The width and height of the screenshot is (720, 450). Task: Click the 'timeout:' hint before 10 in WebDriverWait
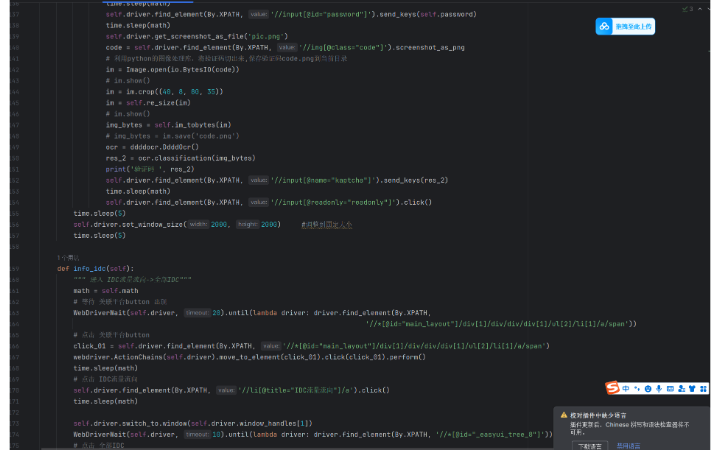[197, 434]
